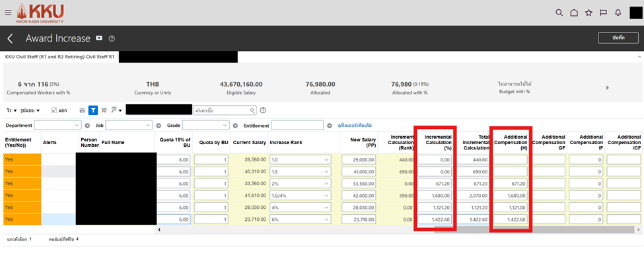Open the hamburger navigation menu
Viewport: 644px width, 279px height.
(8, 13)
